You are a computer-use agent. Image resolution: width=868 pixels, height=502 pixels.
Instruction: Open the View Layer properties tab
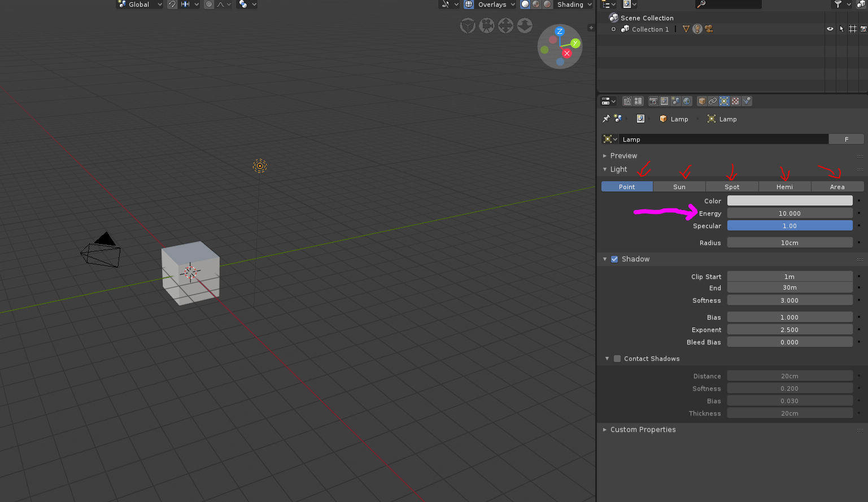pyautogui.click(x=665, y=101)
